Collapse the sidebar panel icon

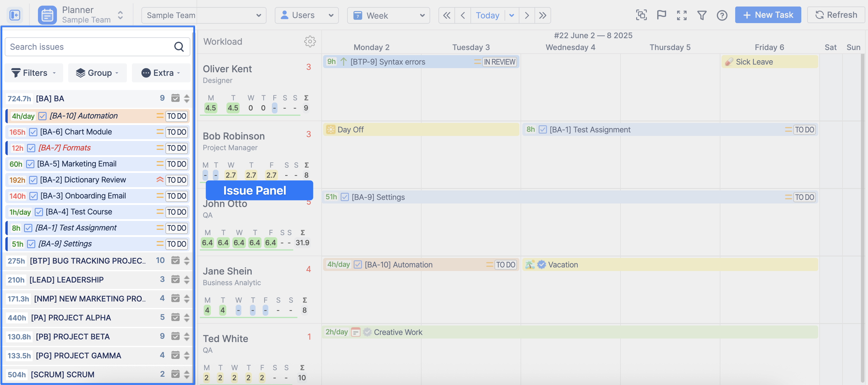tap(15, 15)
